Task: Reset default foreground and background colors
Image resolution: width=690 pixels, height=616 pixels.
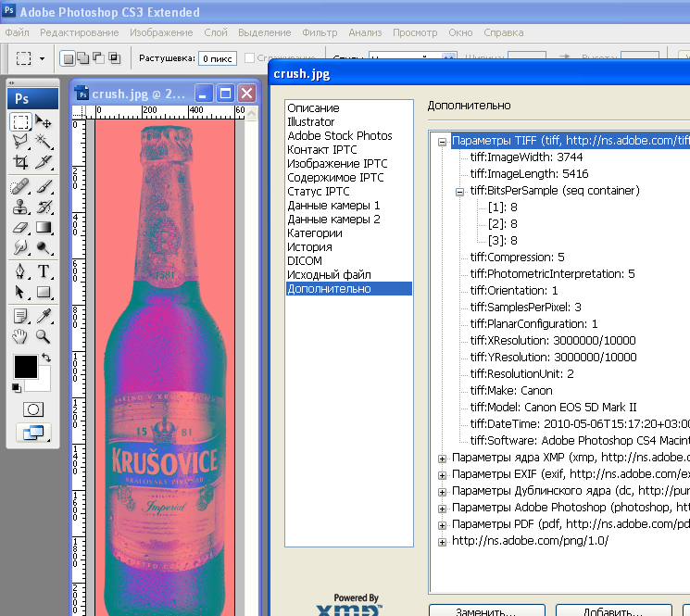Action: 17,387
